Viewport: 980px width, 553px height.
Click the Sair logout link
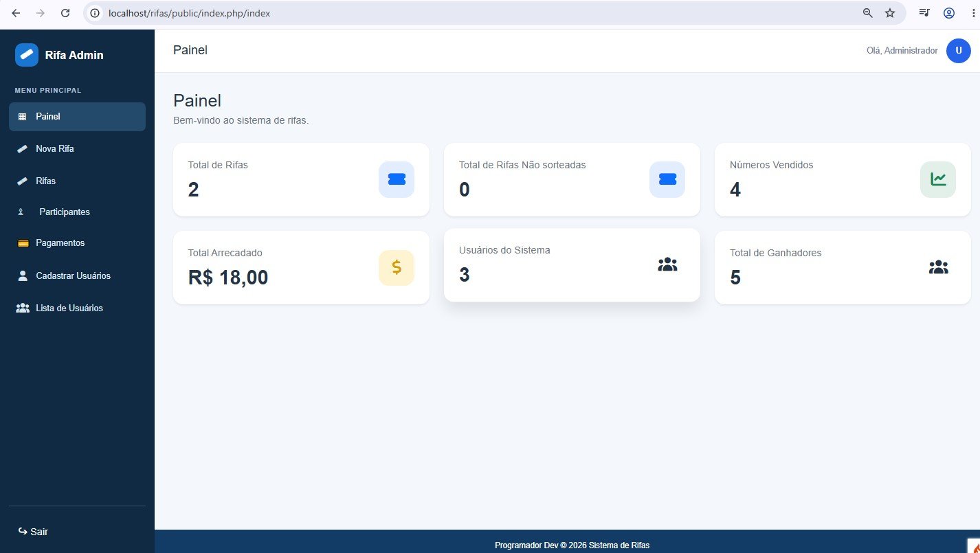(x=33, y=532)
